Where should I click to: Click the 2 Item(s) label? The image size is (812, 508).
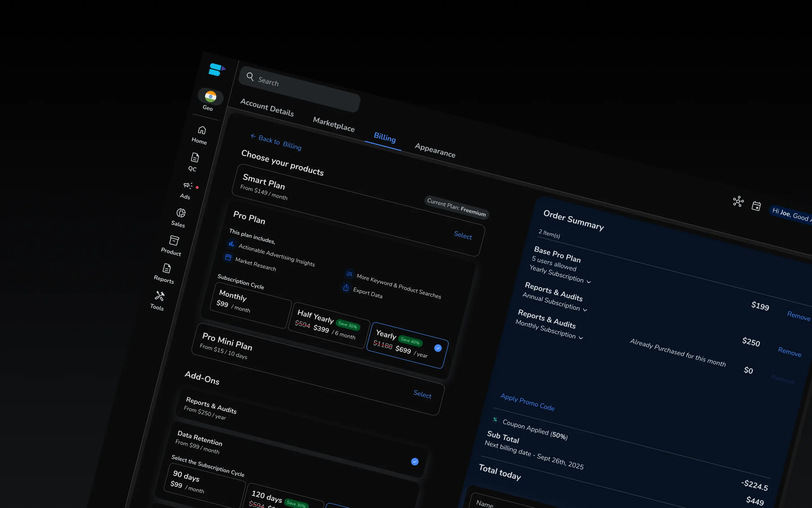[549, 234]
